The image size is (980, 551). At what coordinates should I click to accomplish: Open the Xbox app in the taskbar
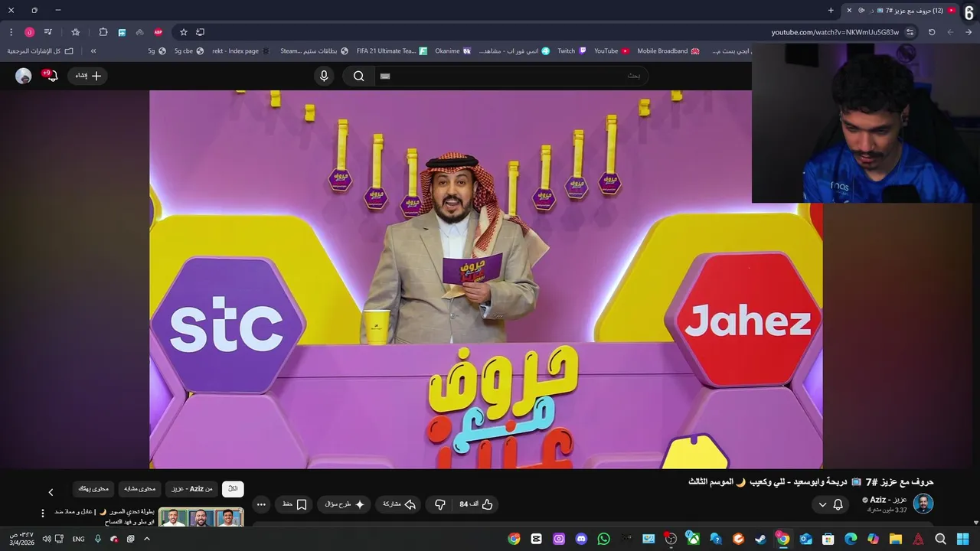point(693,539)
